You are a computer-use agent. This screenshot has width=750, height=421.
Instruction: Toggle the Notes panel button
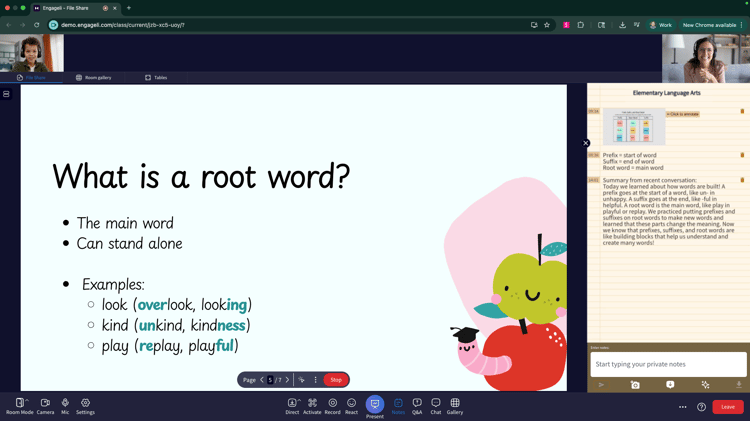pyautogui.click(x=398, y=403)
